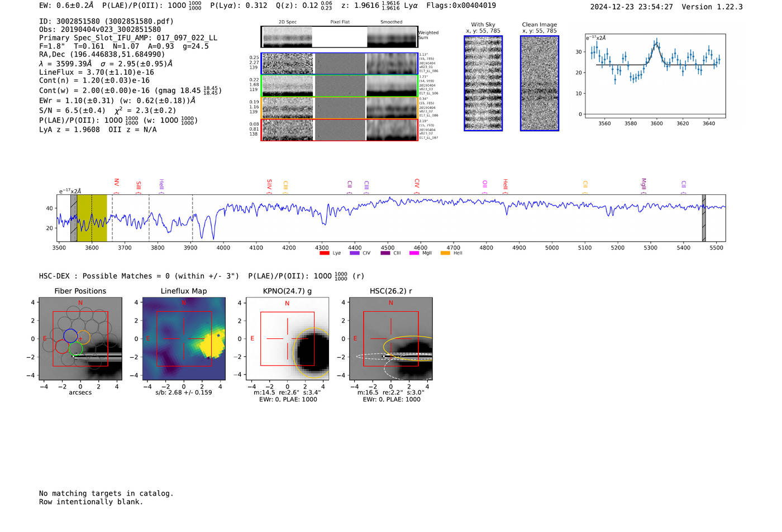Viewport: 782px width, 532px height.
Task: Select the purple CII marker near 5400
Action: 684,185
